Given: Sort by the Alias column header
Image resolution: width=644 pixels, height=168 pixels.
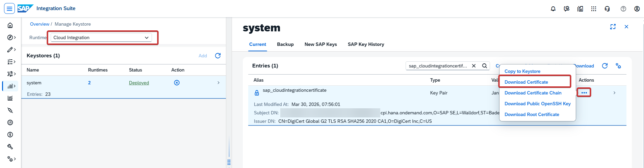Looking at the screenshot, I should [x=259, y=80].
